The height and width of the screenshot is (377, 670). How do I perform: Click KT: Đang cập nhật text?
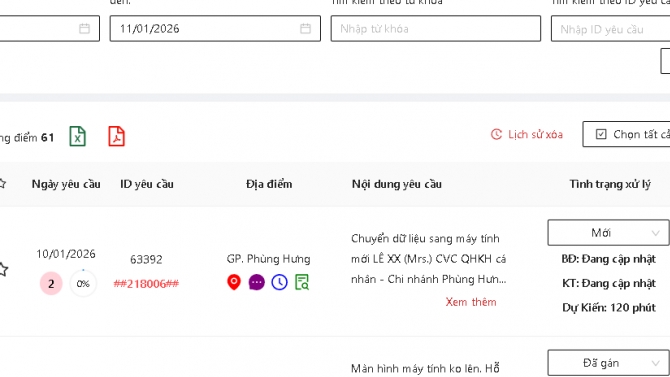coord(608,283)
